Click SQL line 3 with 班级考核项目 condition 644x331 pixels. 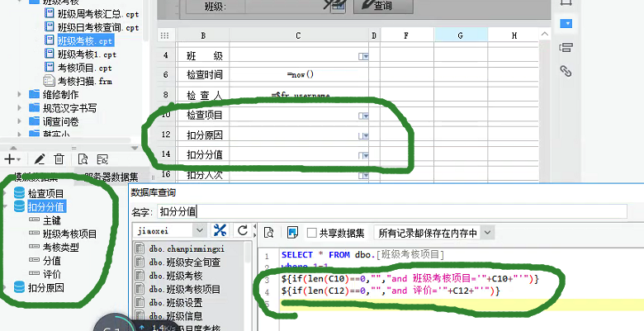(x=410, y=278)
